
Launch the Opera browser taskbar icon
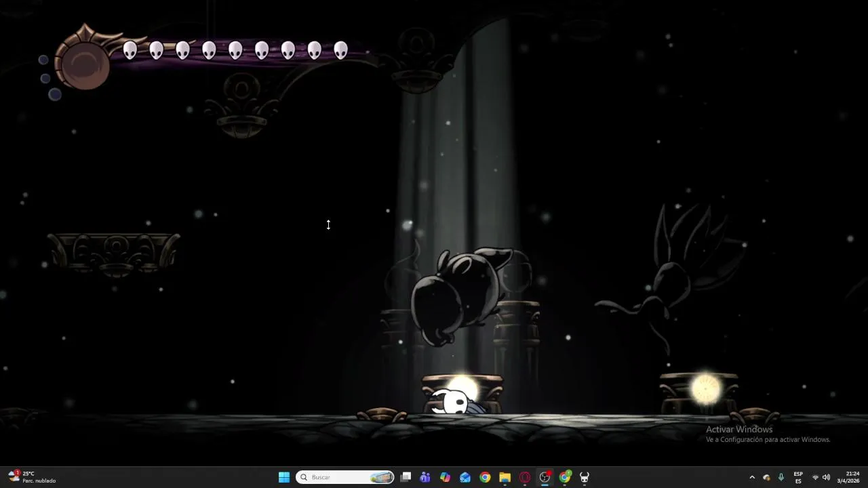click(x=525, y=477)
